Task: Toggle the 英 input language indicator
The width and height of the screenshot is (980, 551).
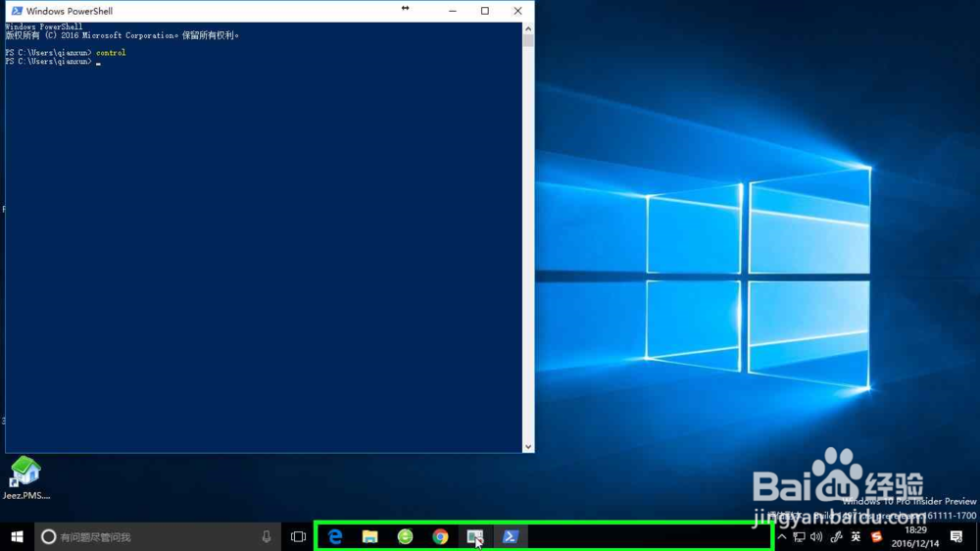Action: coord(856,536)
